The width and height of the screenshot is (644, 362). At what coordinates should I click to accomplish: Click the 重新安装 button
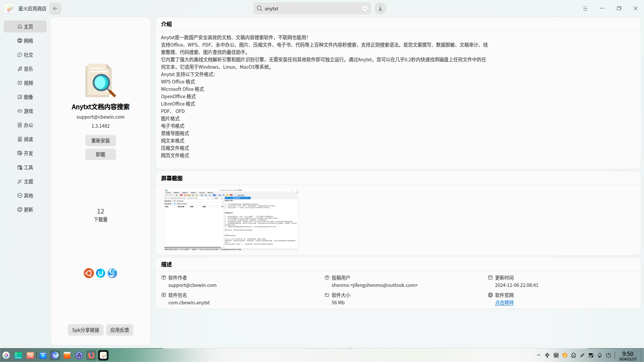pos(101,140)
